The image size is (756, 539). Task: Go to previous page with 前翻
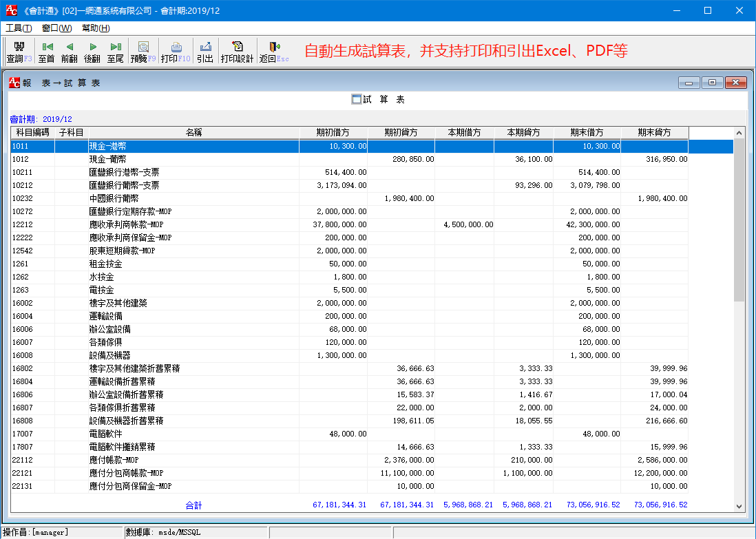70,52
